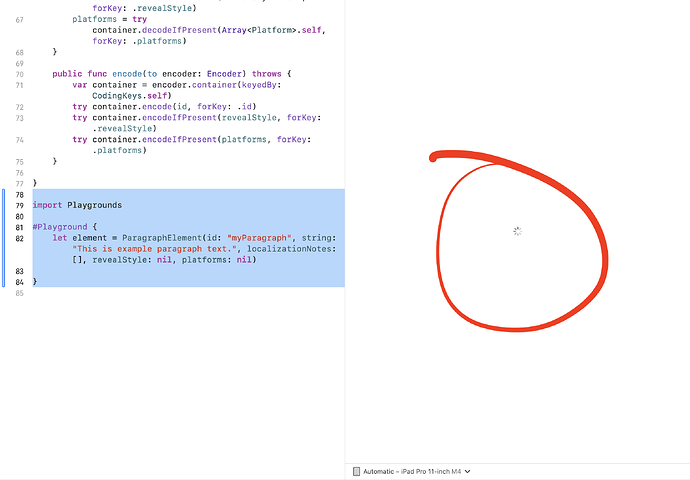
Task: Click the 'var' keyword on line 71
Action: coord(80,85)
